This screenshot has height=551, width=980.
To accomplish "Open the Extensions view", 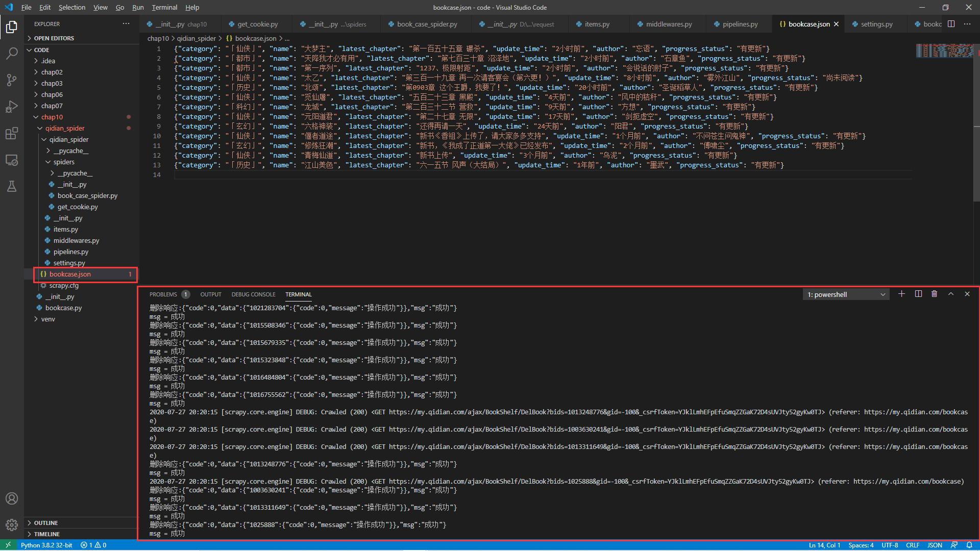I will 11,134.
